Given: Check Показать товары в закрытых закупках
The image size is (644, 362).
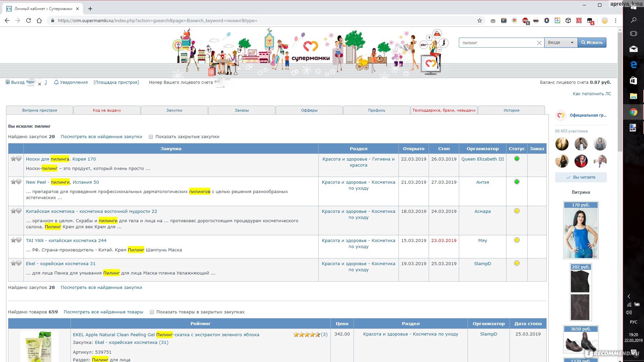Looking at the screenshot, I should point(152,312).
